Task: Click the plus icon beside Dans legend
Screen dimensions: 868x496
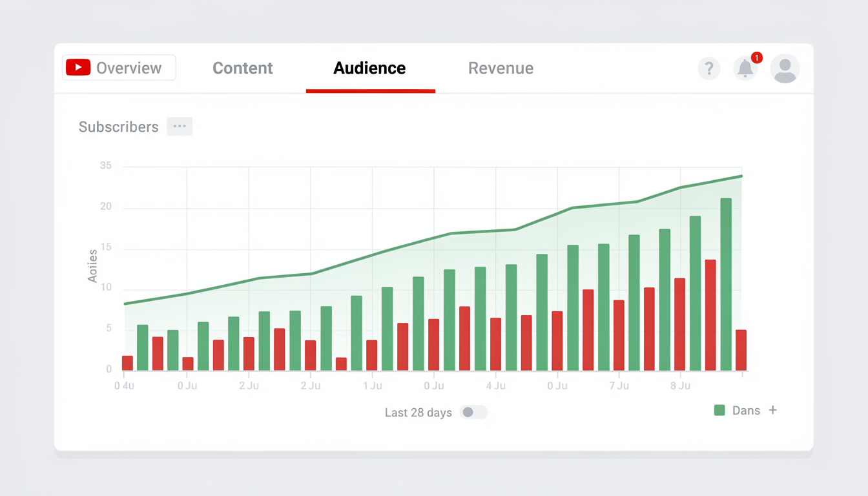Action: pyautogui.click(x=772, y=410)
